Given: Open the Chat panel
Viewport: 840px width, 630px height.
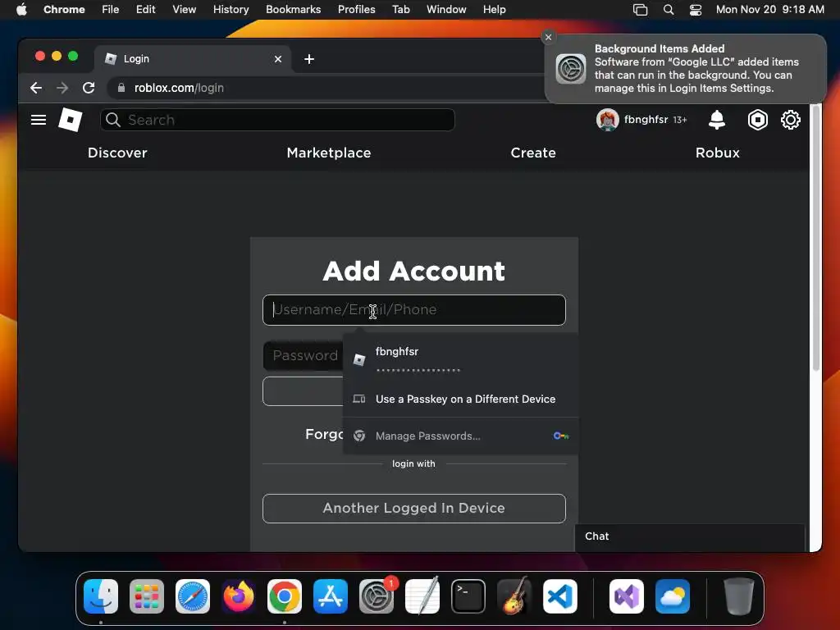Looking at the screenshot, I should (690, 536).
